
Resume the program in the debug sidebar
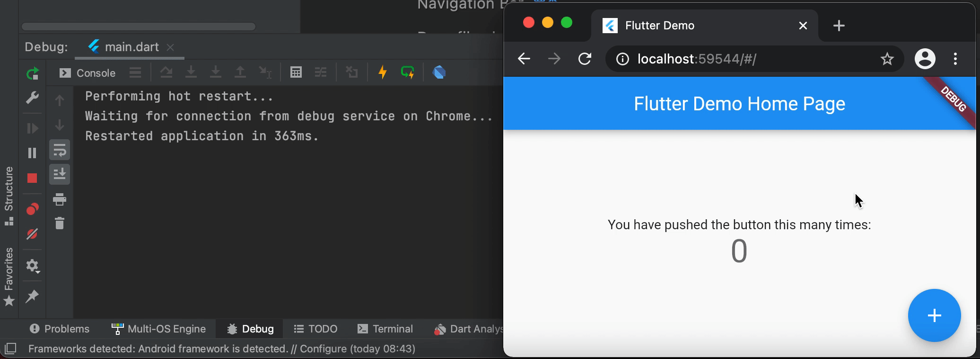click(32, 128)
